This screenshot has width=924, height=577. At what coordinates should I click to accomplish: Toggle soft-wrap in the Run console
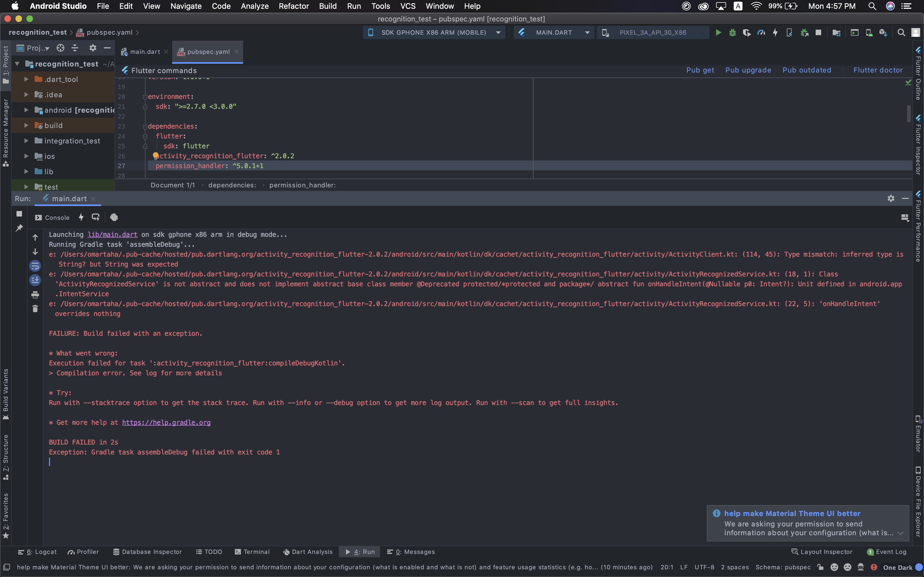35,266
